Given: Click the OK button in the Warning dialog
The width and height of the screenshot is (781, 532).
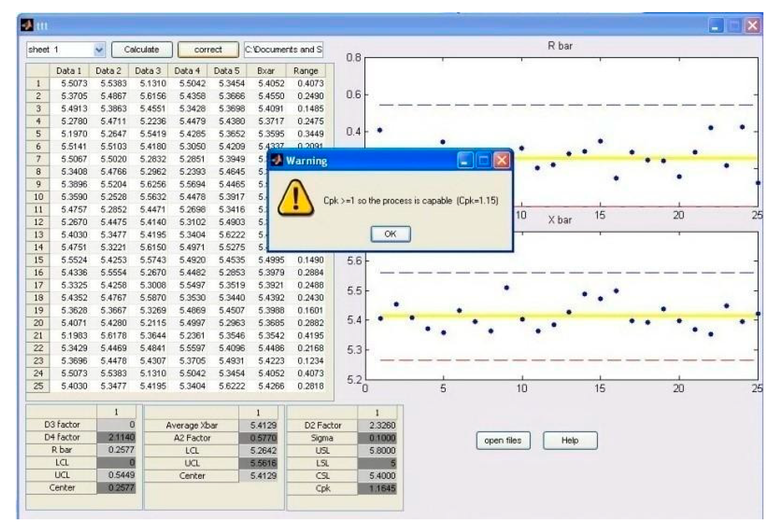Looking at the screenshot, I should pyautogui.click(x=390, y=234).
